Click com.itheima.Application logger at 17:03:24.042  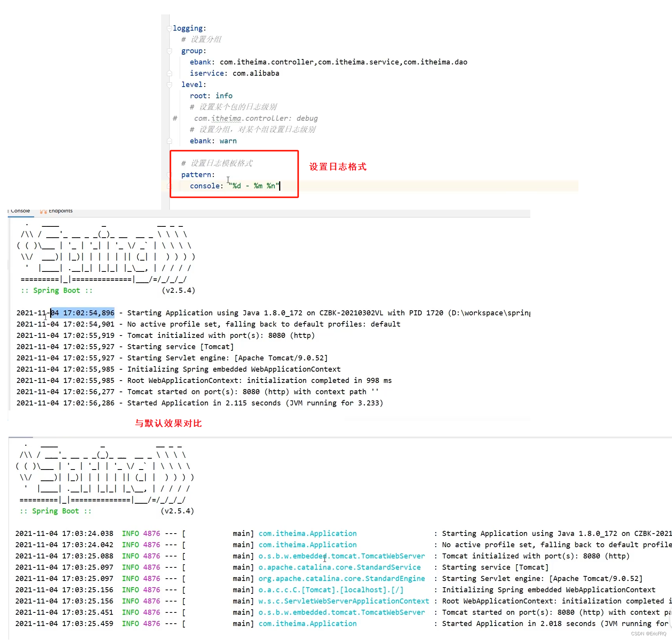tap(307, 545)
